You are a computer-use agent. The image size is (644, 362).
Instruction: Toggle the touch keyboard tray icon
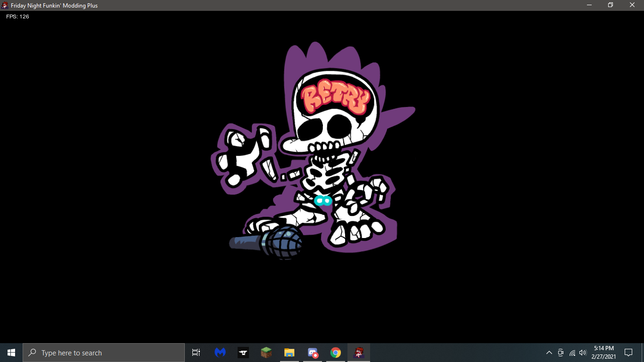[x=560, y=352]
